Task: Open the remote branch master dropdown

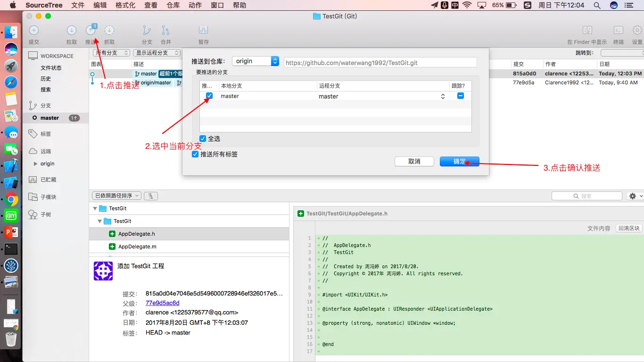Action: (x=381, y=96)
